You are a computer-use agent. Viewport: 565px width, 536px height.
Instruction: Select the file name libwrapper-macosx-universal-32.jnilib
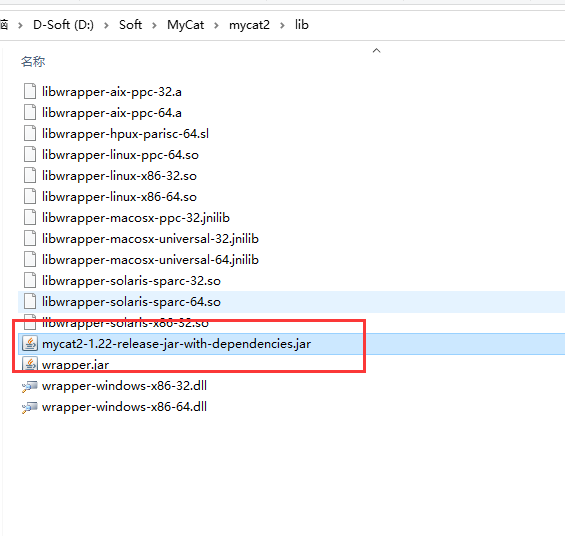150,239
